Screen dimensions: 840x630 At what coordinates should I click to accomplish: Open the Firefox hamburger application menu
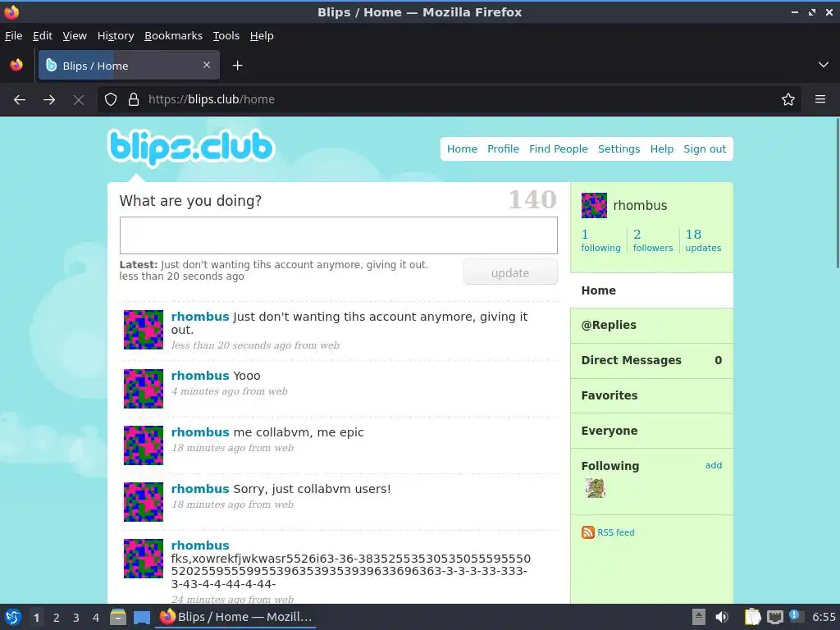pos(820,99)
